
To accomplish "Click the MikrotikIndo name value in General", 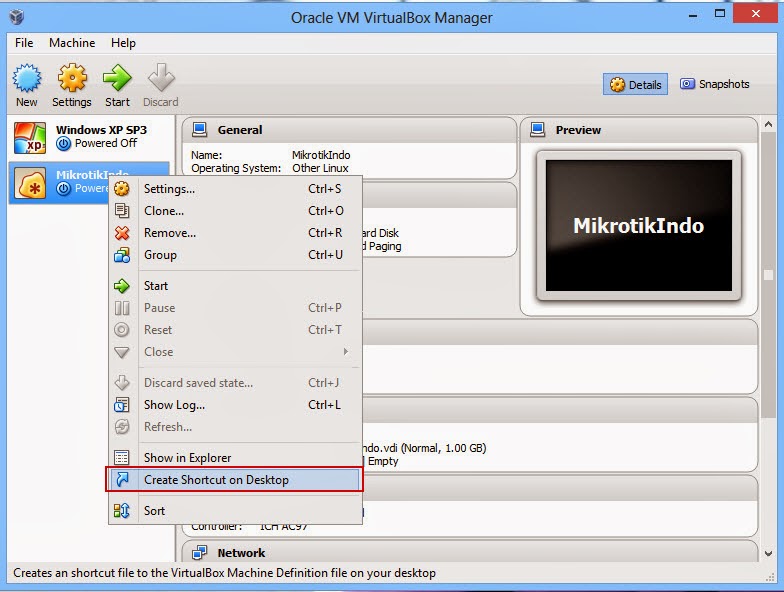I will click(x=321, y=155).
